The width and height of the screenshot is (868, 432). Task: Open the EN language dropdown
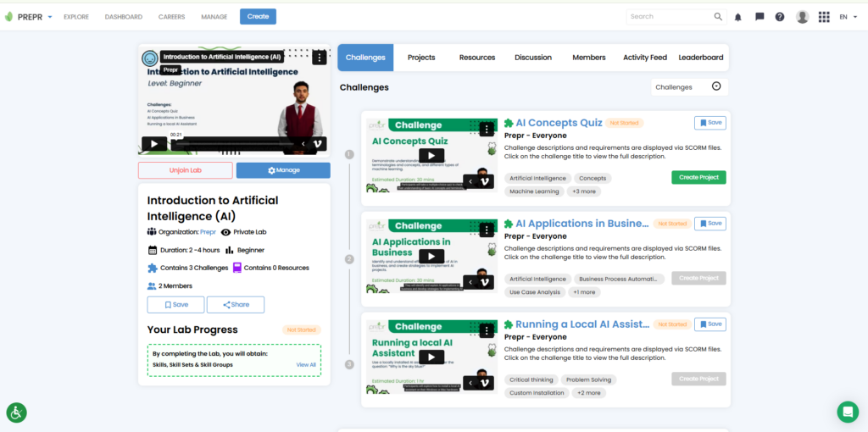click(848, 17)
